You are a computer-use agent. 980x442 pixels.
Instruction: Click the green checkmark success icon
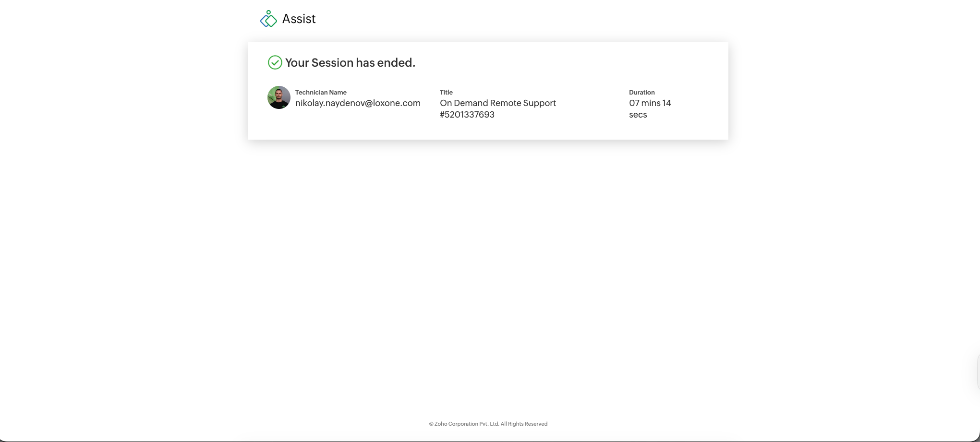click(275, 62)
